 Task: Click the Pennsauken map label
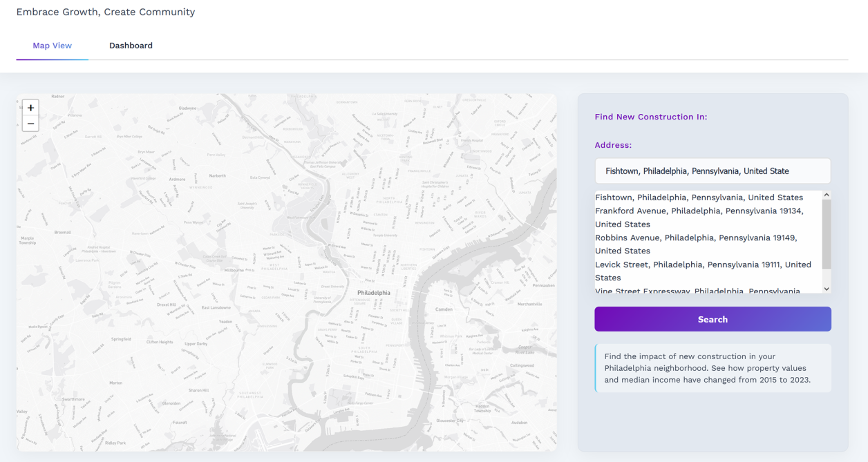click(543, 285)
